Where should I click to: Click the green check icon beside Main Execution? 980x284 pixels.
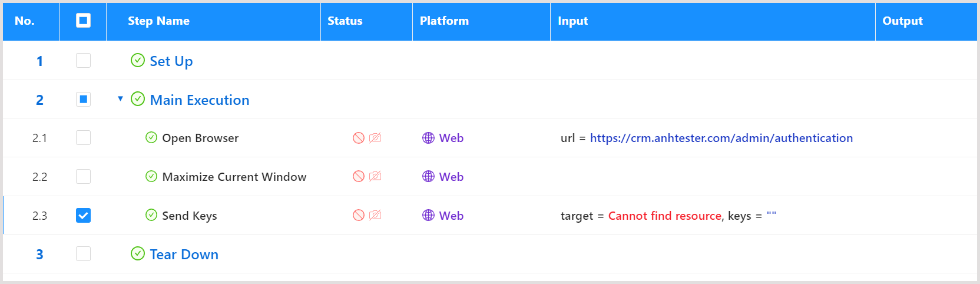pyautogui.click(x=138, y=98)
